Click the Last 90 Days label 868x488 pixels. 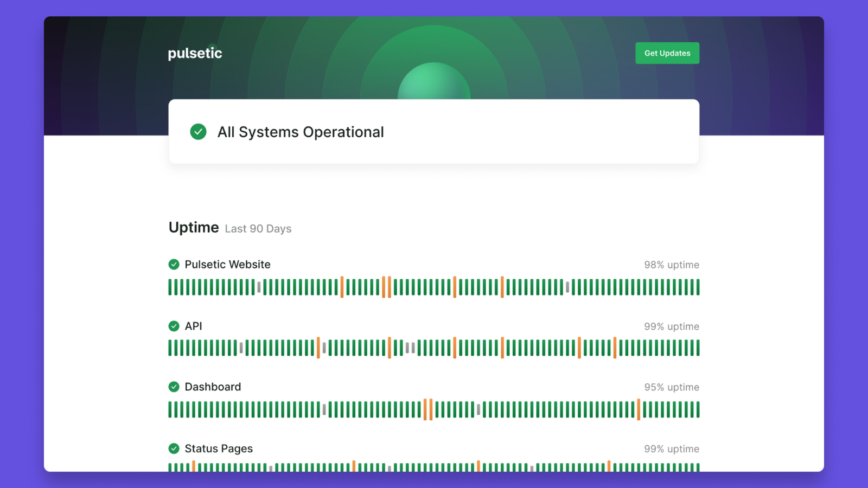(x=258, y=229)
